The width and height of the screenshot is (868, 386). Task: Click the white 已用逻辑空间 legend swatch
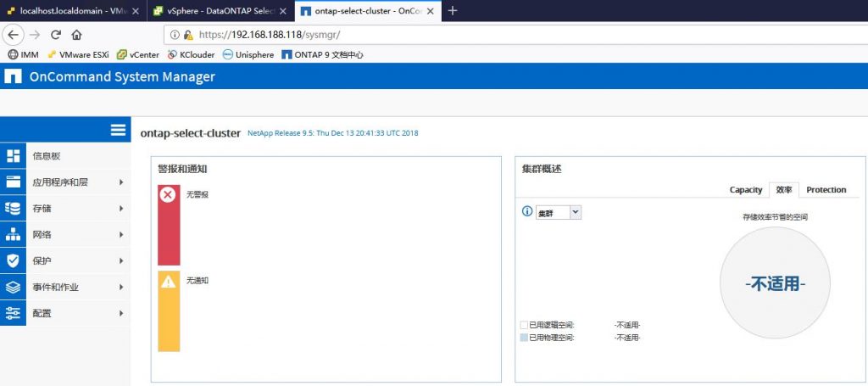[524, 326]
